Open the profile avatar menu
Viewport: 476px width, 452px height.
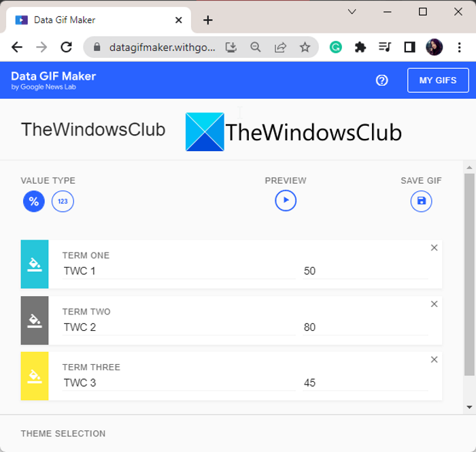(435, 47)
